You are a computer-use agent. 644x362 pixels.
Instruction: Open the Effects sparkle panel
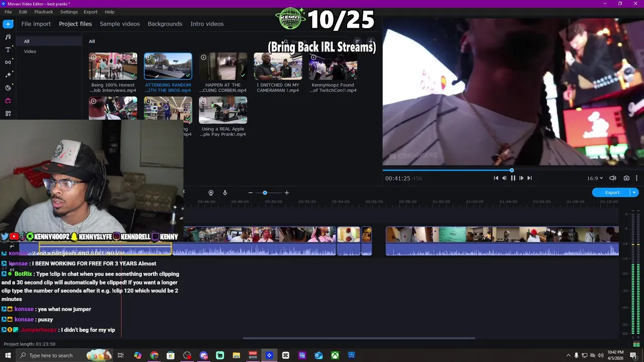point(8,75)
